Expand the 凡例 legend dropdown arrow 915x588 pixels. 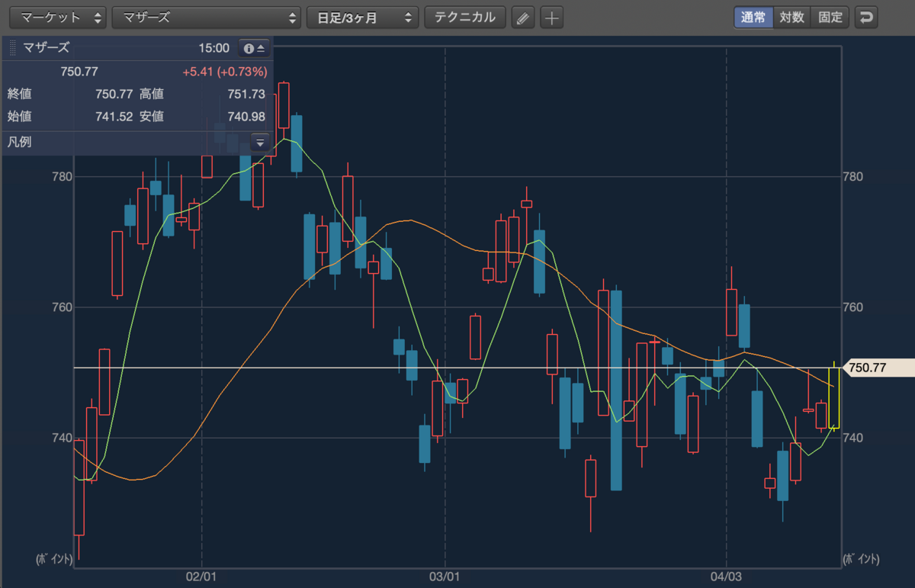click(260, 142)
